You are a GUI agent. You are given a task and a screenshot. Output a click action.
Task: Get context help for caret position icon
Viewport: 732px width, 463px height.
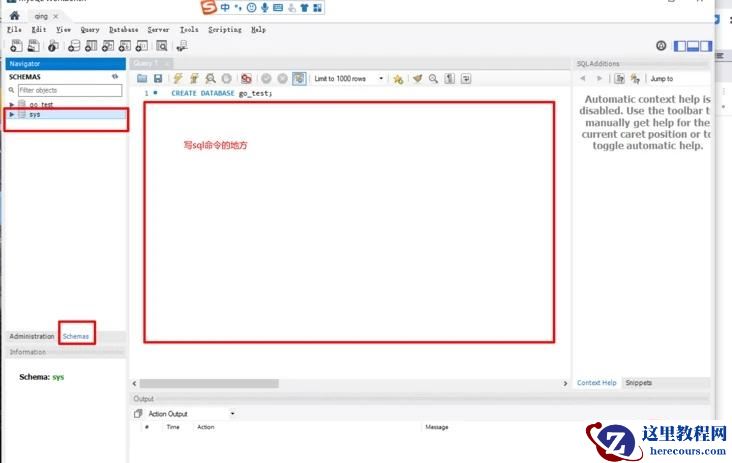coord(619,78)
